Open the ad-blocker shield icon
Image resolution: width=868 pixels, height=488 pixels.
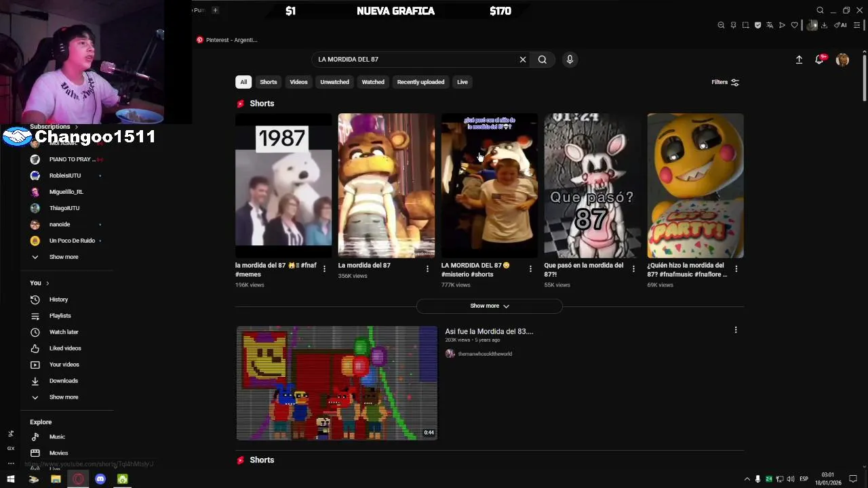757,25
